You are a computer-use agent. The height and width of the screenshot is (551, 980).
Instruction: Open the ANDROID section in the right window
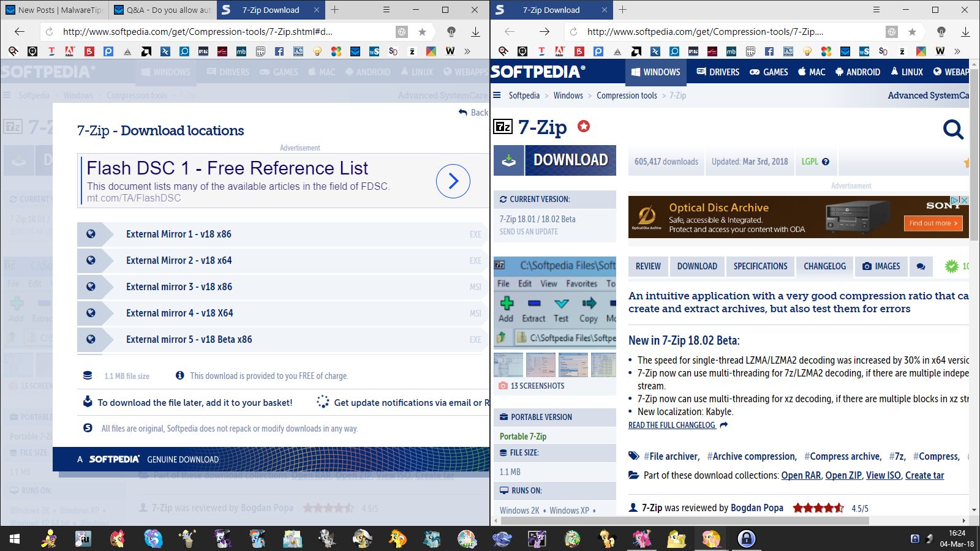[x=858, y=72]
